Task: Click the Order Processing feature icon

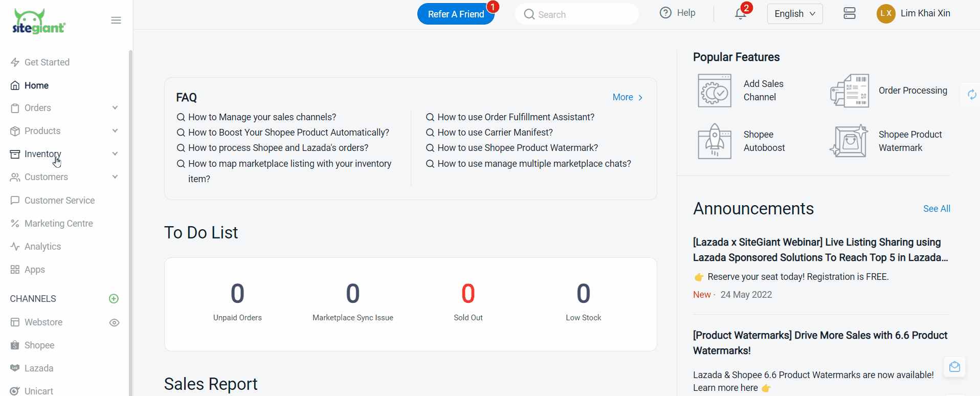Action: pyautogui.click(x=850, y=91)
